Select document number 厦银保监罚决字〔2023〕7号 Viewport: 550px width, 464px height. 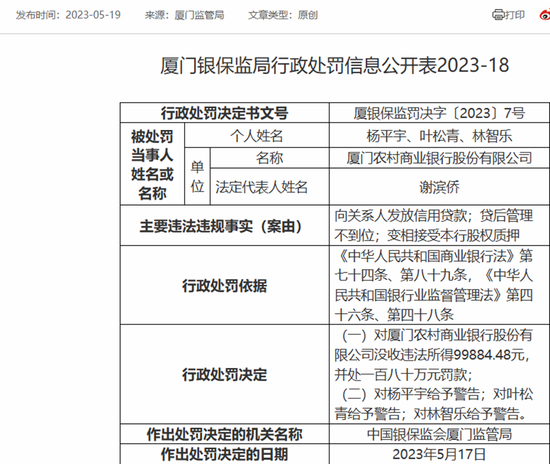(x=439, y=113)
